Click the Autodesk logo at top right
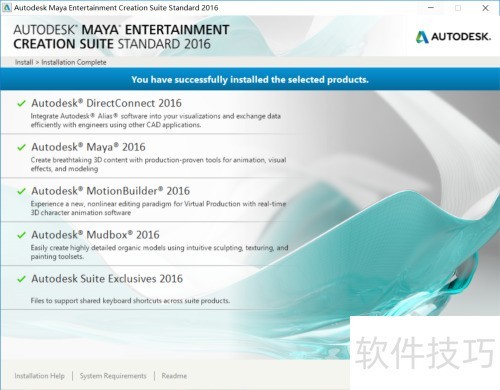 coord(453,37)
